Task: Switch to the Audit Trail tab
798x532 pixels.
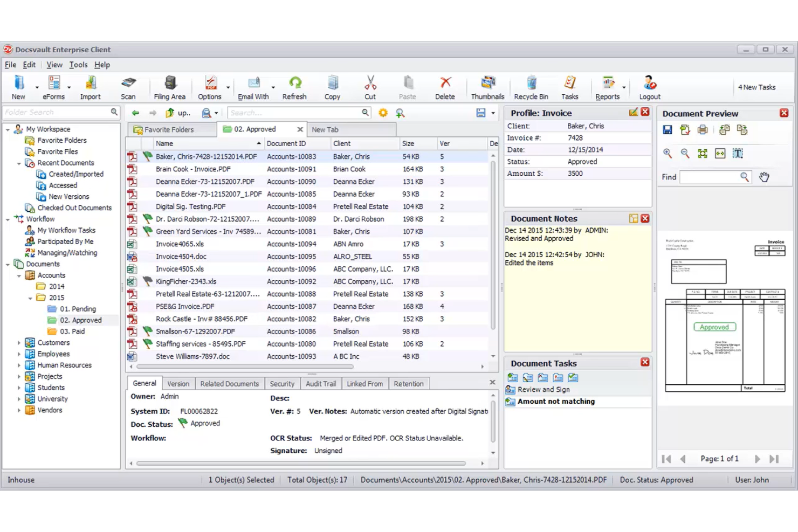Action: coord(321,384)
